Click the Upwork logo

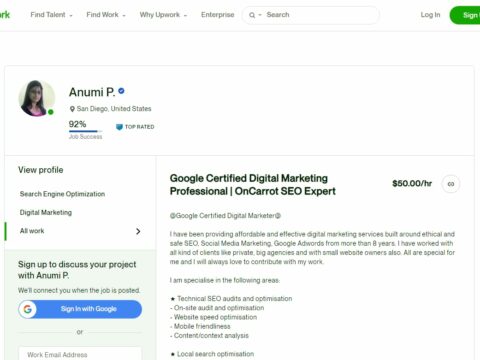click(x=5, y=15)
